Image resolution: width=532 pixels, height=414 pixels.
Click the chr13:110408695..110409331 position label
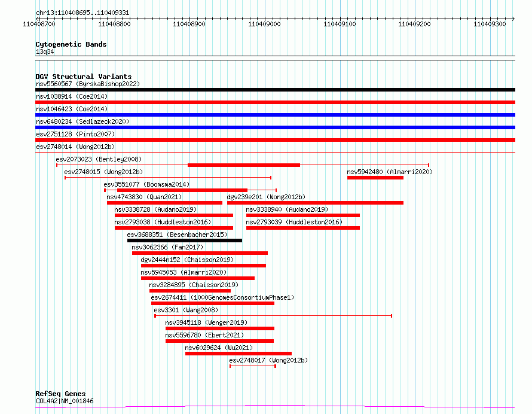click(x=82, y=13)
